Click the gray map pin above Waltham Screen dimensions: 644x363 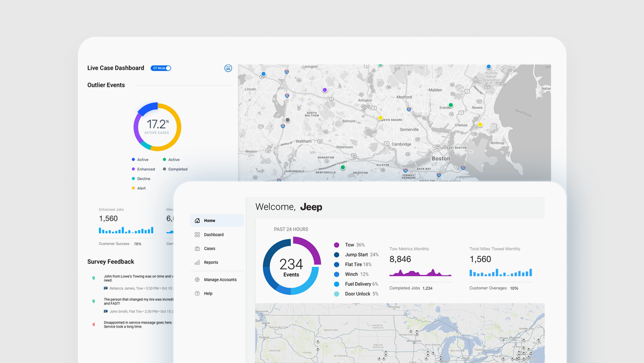click(287, 120)
